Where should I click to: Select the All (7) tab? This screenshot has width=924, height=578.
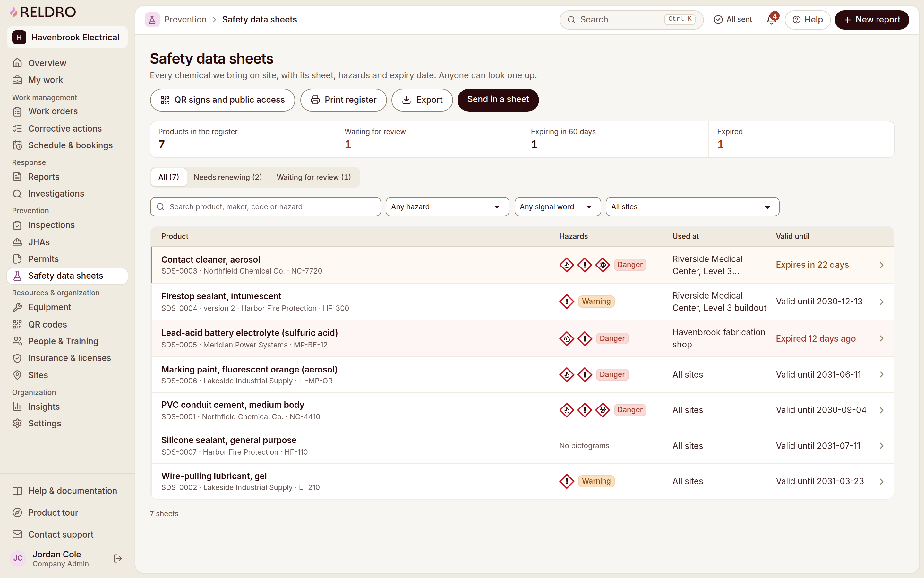[169, 177]
